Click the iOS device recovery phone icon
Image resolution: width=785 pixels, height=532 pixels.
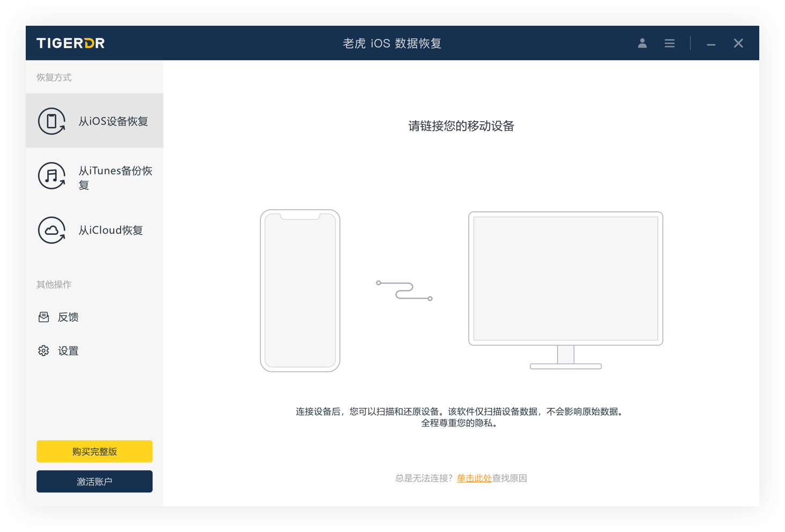click(51, 121)
